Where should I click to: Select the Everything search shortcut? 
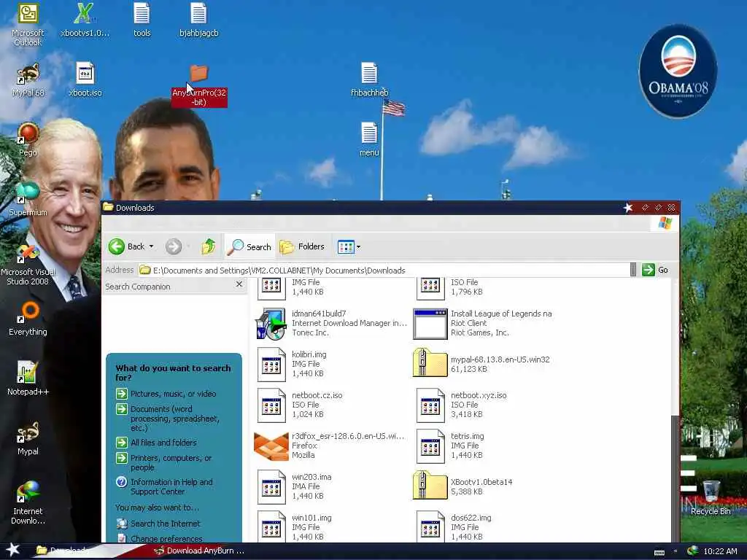[28, 319]
